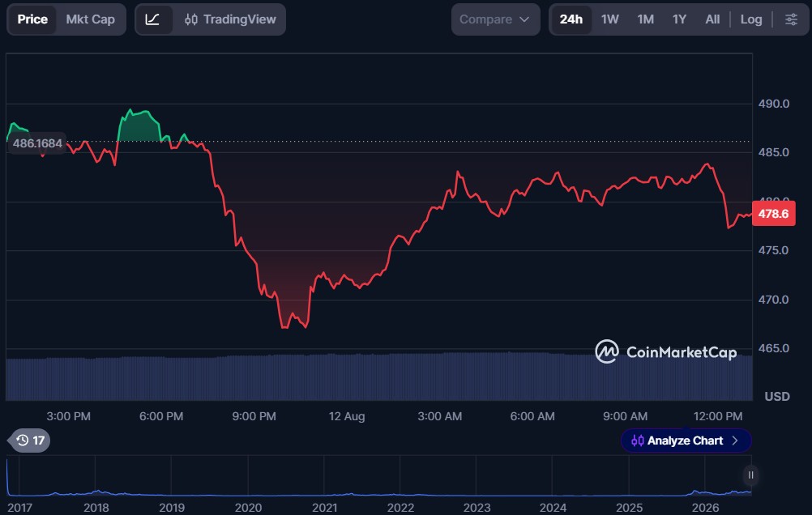The image size is (812, 515).
Task: Open Analyze Chart button
Action: coord(686,441)
